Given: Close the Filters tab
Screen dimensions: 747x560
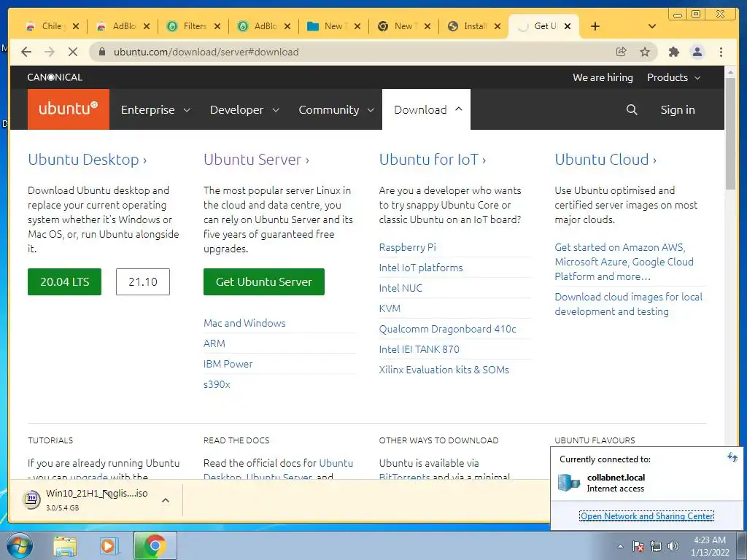Looking at the screenshot, I should tap(217, 26).
